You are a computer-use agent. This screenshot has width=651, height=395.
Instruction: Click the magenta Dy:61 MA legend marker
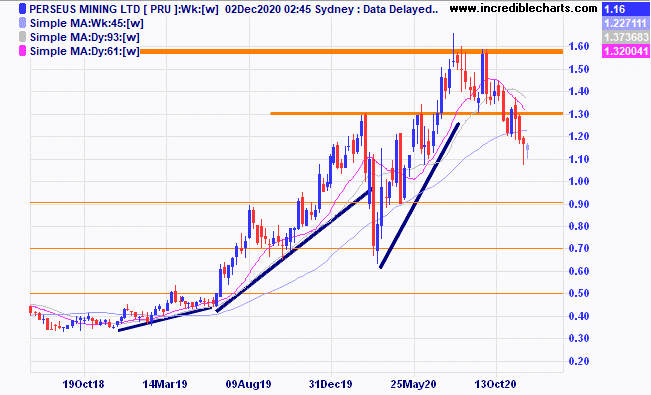click(x=23, y=51)
